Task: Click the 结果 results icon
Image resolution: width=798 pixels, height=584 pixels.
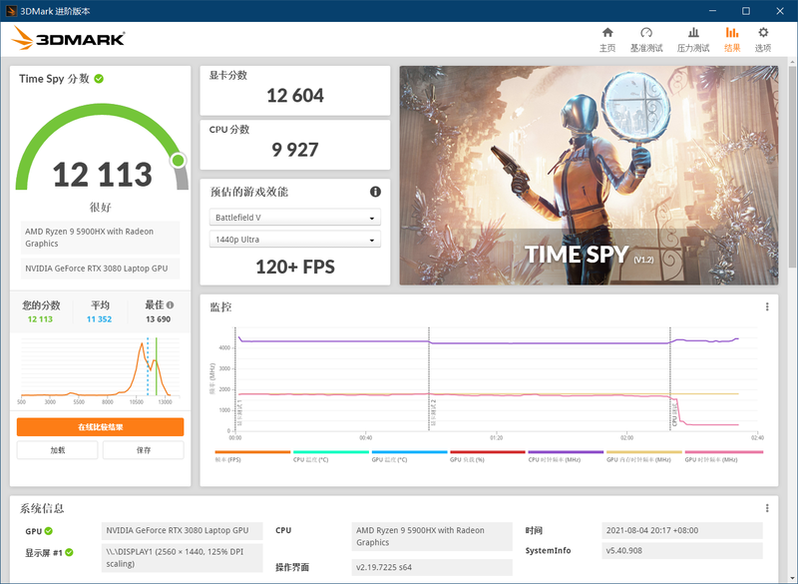Action: pos(732,33)
